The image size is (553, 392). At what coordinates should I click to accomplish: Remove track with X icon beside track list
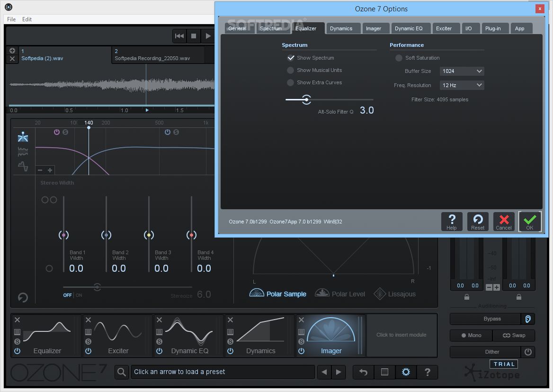pyautogui.click(x=12, y=59)
